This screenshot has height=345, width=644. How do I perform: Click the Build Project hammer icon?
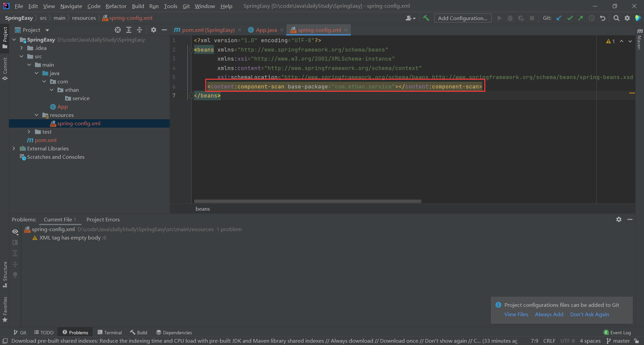(x=426, y=18)
